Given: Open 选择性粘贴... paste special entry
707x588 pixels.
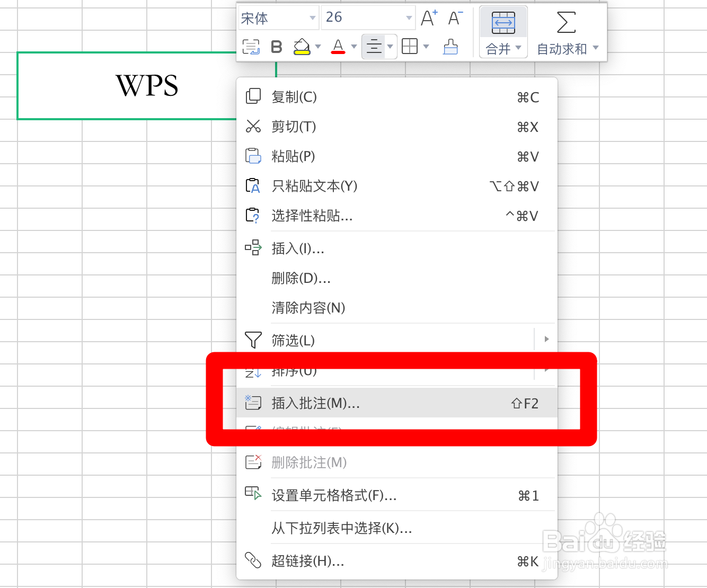Looking at the screenshot, I should pos(397,216).
